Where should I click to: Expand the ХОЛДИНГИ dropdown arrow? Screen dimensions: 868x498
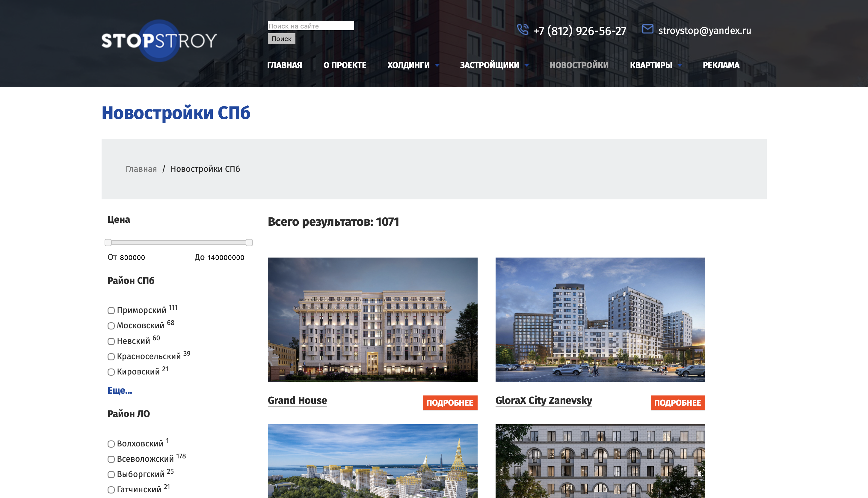[x=437, y=65]
